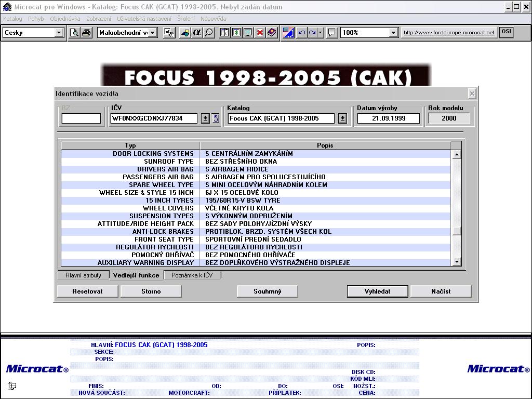Viewport: 532px width, 399px height.
Task: Click the speech bubble note icon
Action: 332,33
